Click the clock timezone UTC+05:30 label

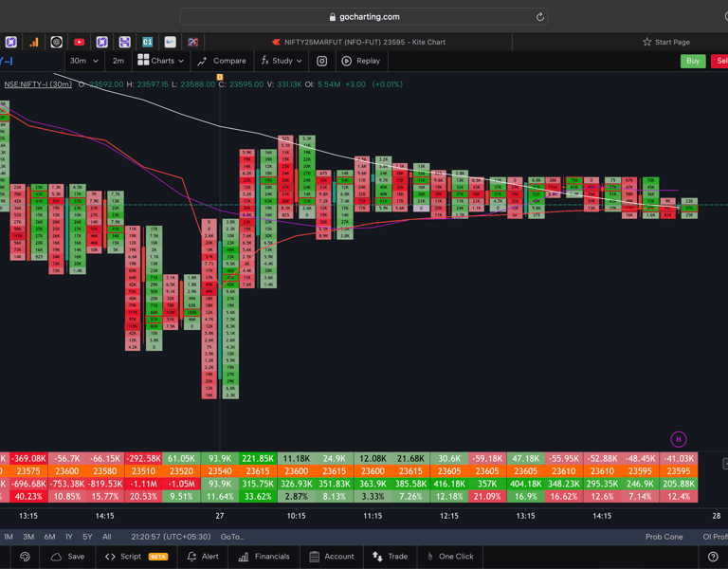(x=171, y=537)
